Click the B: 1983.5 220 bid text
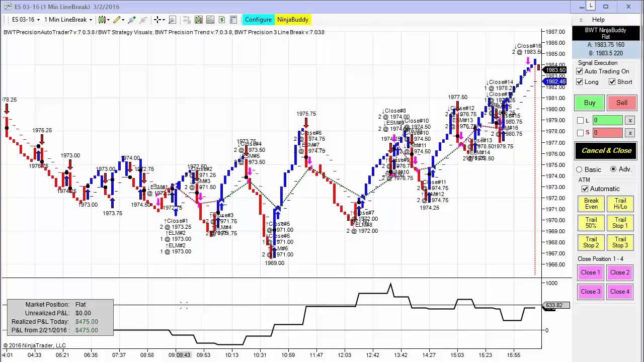 pyautogui.click(x=606, y=53)
